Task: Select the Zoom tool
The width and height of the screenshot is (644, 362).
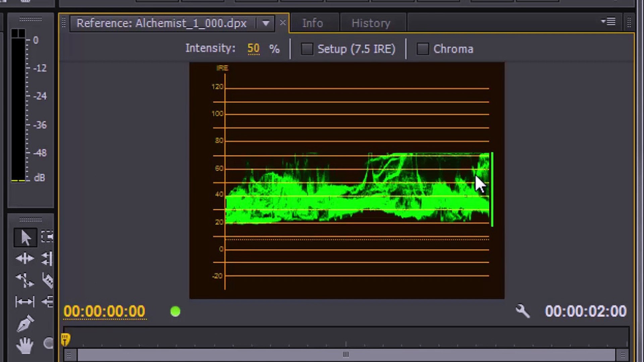Action: 49,344
